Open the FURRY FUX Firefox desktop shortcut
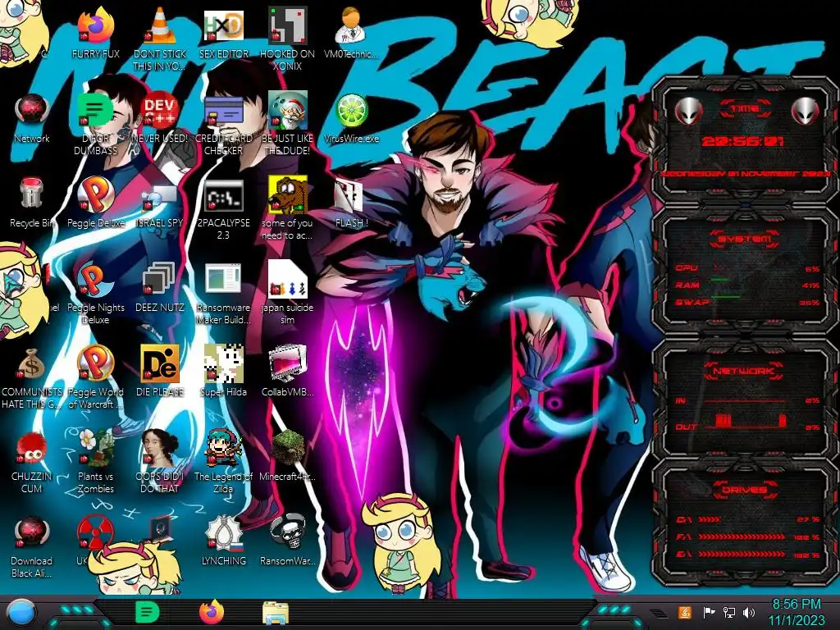 pyautogui.click(x=95, y=27)
